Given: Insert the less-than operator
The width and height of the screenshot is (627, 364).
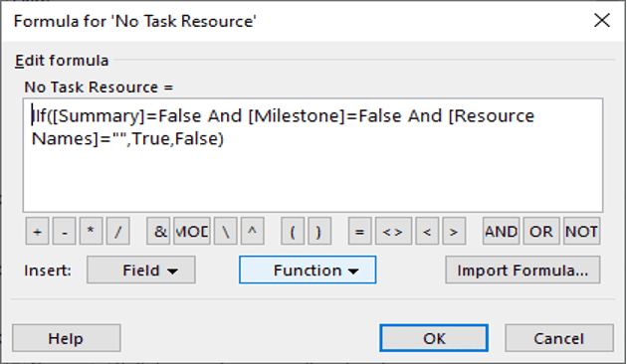Looking at the screenshot, I should point(427,231).
